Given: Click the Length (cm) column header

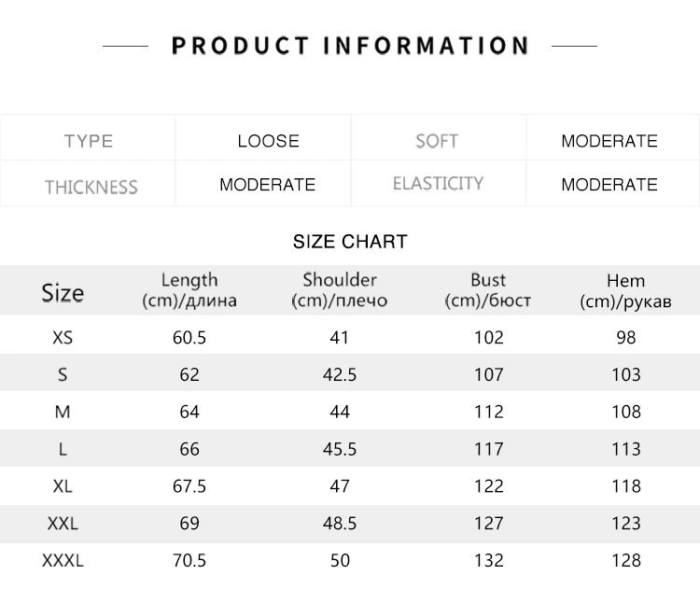Looking at the screenshot, I should (x=189, y=290).
